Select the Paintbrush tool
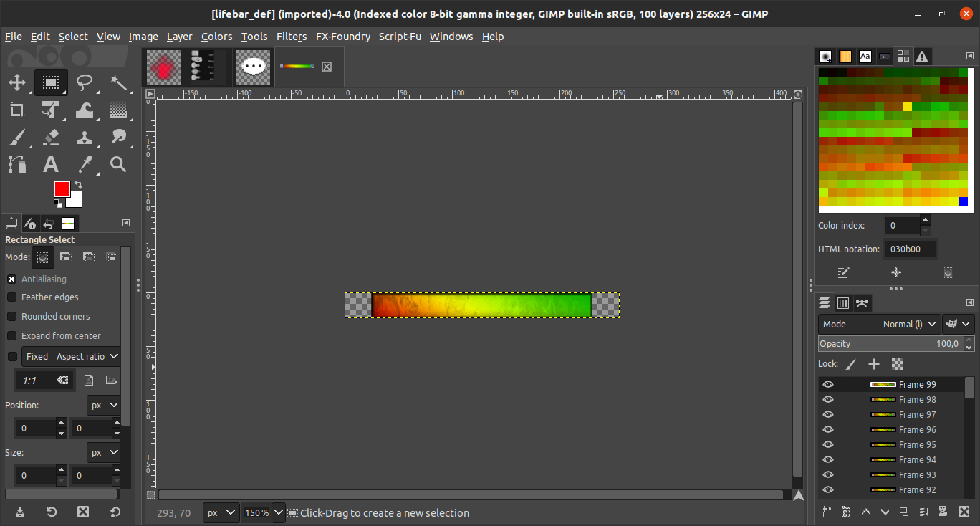This screenshot has width=980, height=526. pos(16,137)
